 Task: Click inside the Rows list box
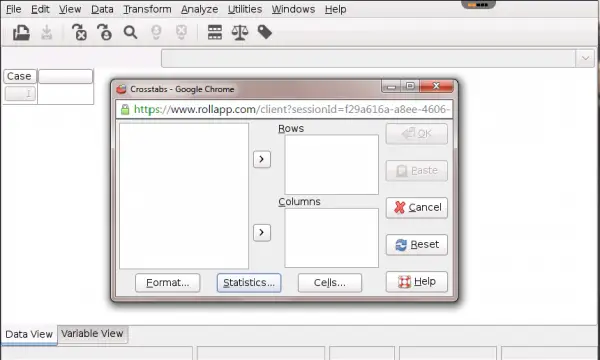click(332, 165)
